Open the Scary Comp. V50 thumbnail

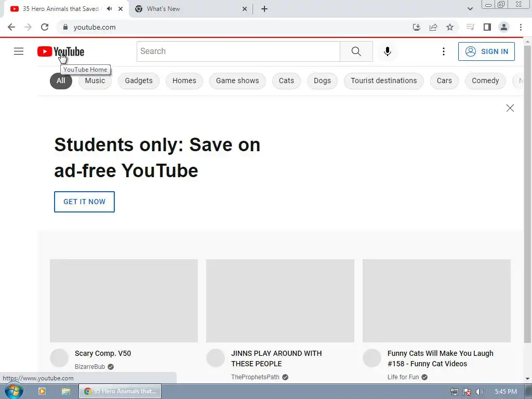click(x=124, y=301)
